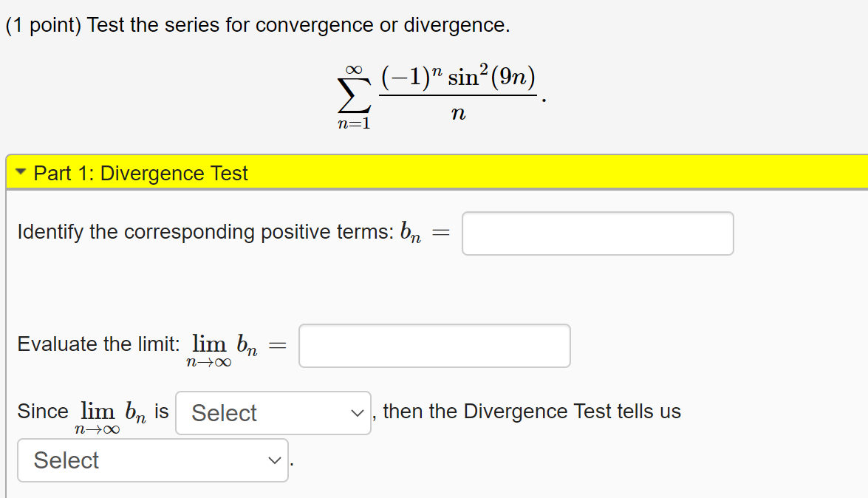
Task: Select the bn input field to type
Action: click(x=597, y=233)
